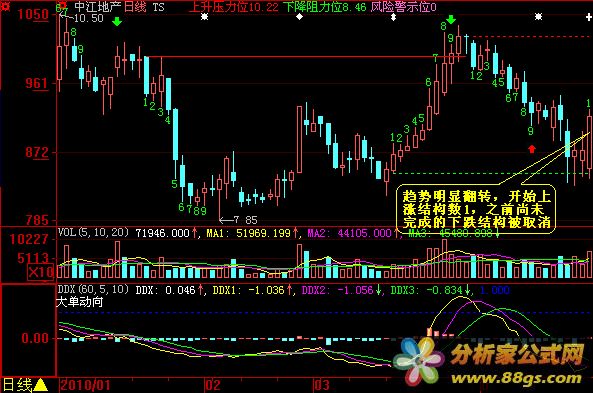Screen dimensions: 593x393
Task: Click the 中江地产 stock name title
Action: (97, 6)
